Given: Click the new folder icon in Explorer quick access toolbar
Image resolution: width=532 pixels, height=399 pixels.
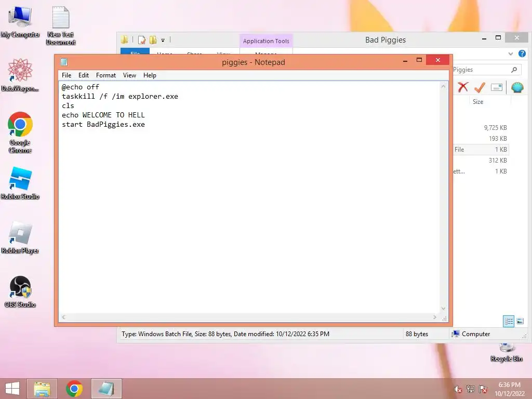Looking at the screenshot, I should 153,40.
